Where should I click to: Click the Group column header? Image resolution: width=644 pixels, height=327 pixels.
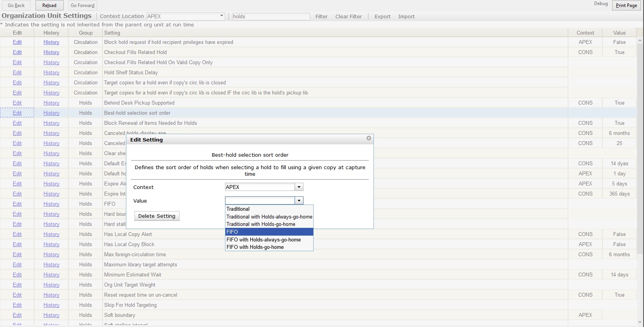click(86, 33)
